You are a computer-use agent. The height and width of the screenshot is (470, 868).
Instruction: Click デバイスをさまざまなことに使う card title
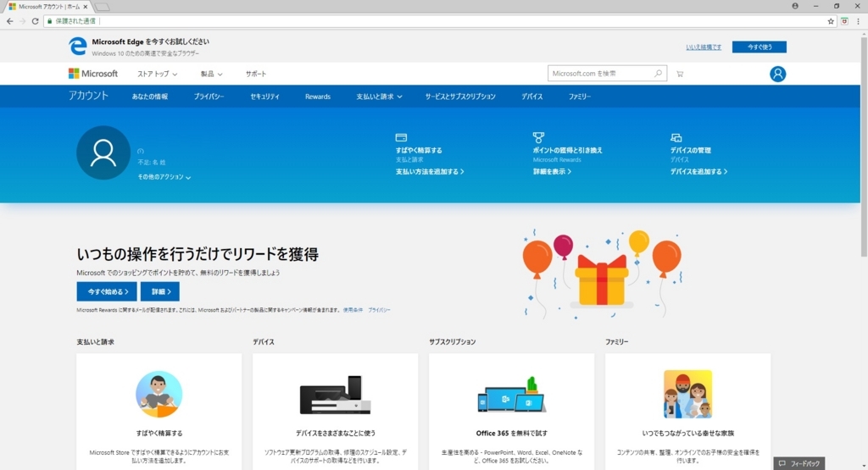(336, 434)
